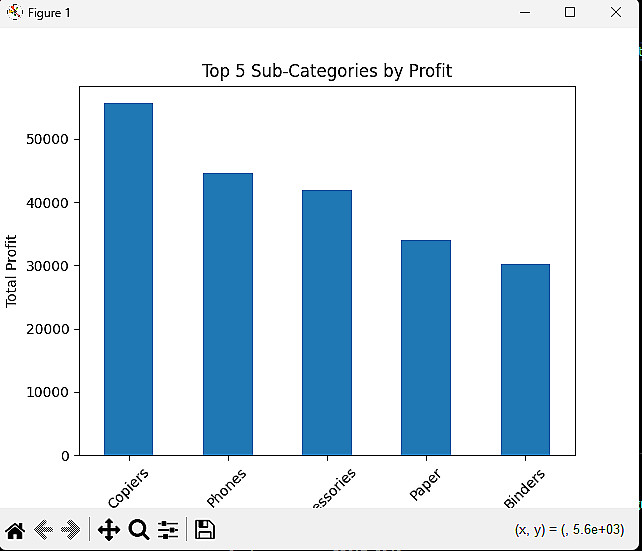Close the Figure 1 window
The image size is (642, 551).
(x=616, y=12)
